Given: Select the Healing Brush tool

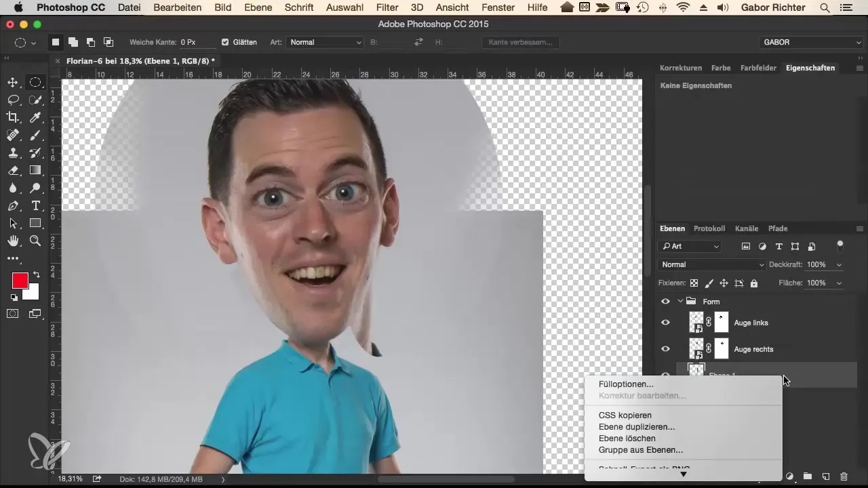Looking at the screenshot, I should [13, 135].
